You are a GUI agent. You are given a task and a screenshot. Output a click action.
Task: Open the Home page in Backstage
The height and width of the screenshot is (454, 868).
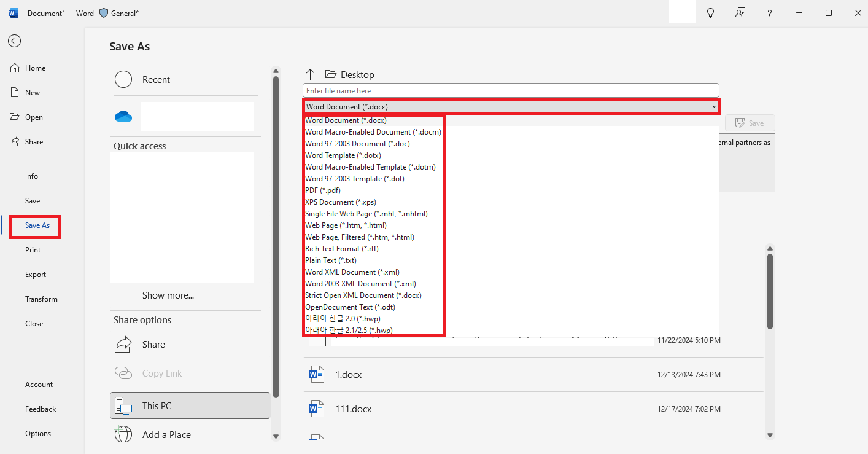35,68
